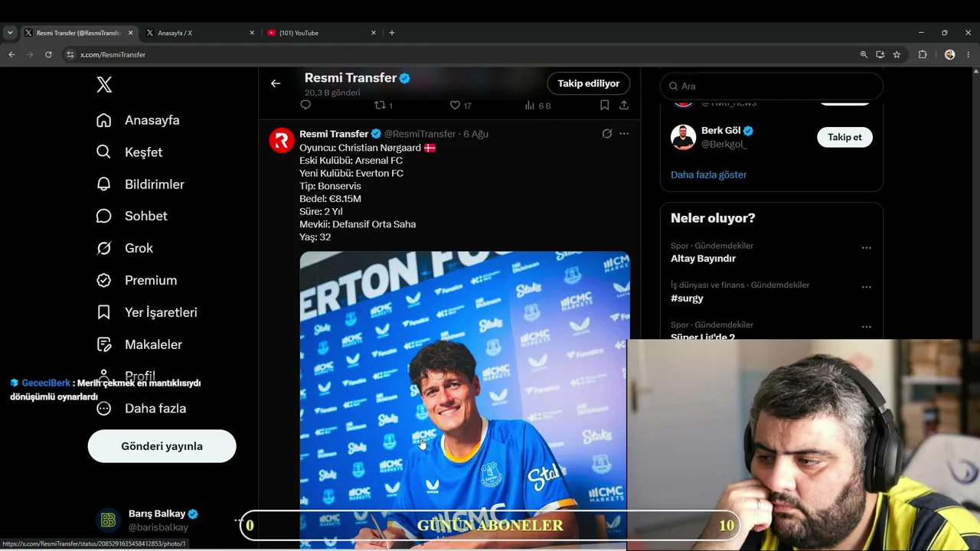This screenshot has height=551, width=980.
Task: Repost the previous post with 1 repost
Action: click(x=383, y=105)
